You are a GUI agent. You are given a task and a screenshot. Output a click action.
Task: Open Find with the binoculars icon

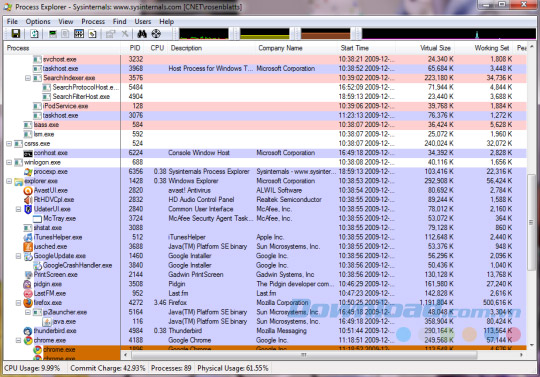[x=142, y=34]
